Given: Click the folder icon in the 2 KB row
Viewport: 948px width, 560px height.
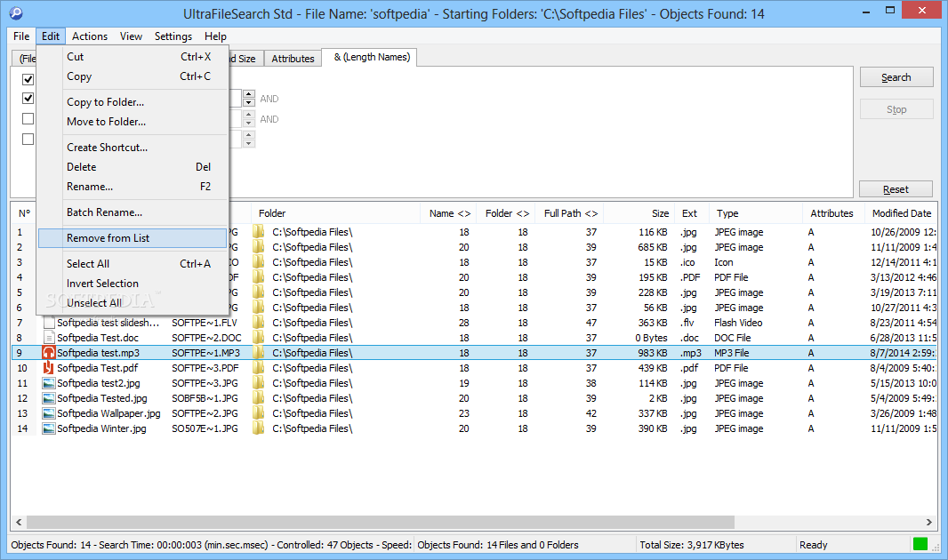Looking at the screenshot, I should coord(259,398).
